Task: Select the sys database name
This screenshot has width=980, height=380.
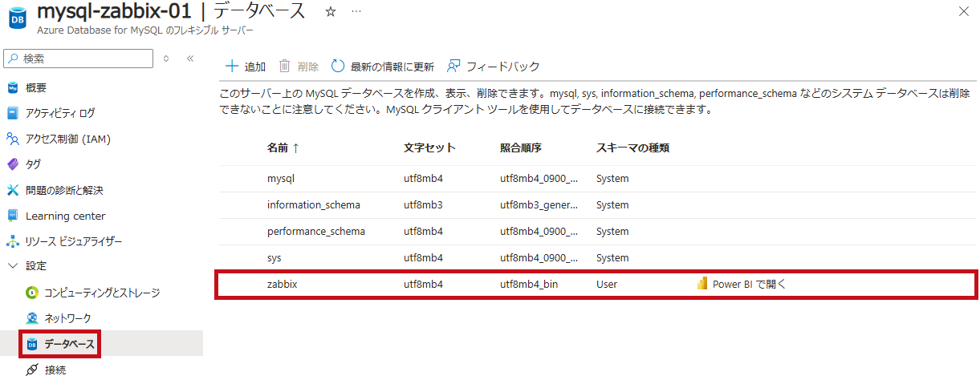Action: click(274, 258)
